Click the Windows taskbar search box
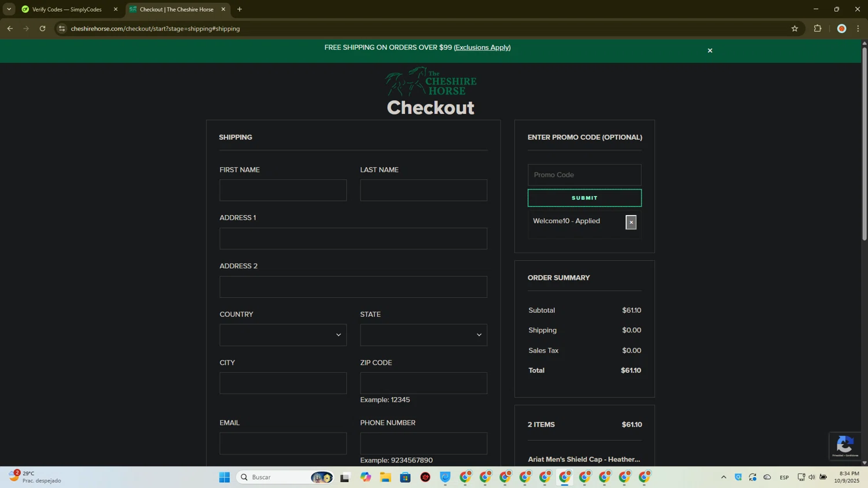The image size is (868, 488). click(285, 477)
